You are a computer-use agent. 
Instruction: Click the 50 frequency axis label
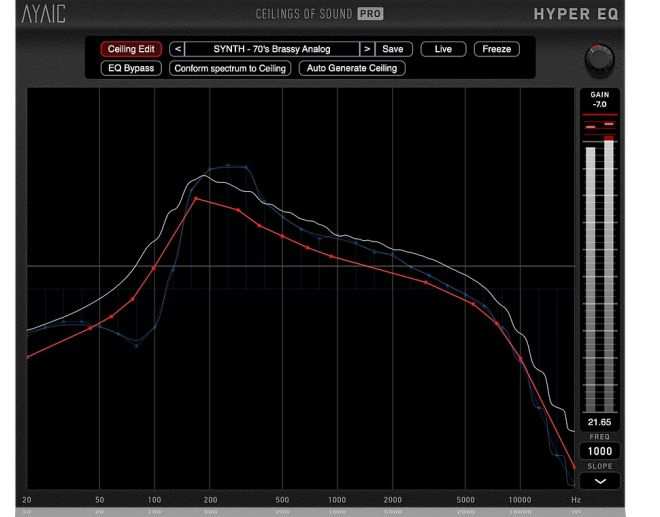[99, 500]
